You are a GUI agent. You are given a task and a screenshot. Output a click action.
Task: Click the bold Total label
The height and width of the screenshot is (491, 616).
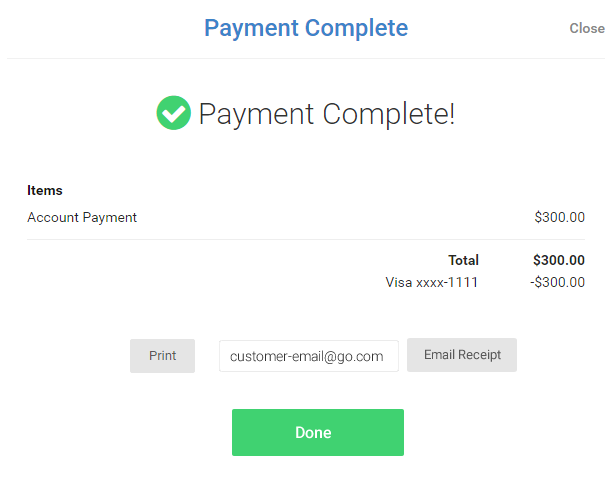tap(464, 260)
